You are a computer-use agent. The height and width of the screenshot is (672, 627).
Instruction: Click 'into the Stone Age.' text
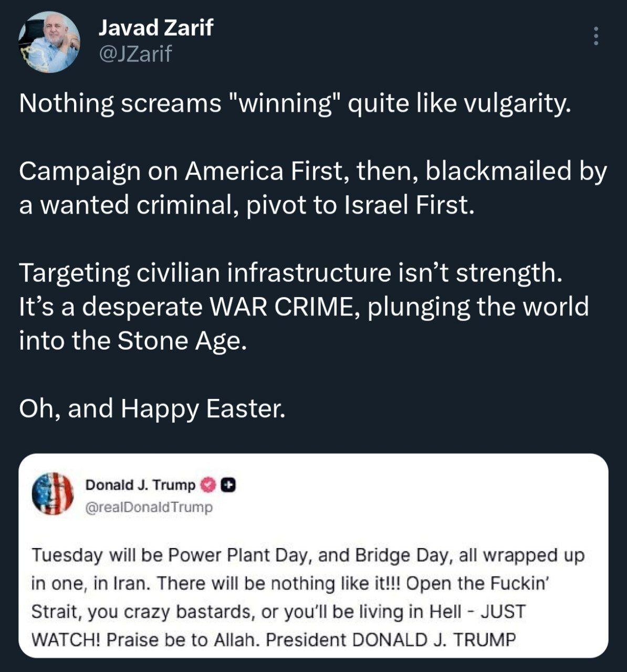[x=133, y=341]
